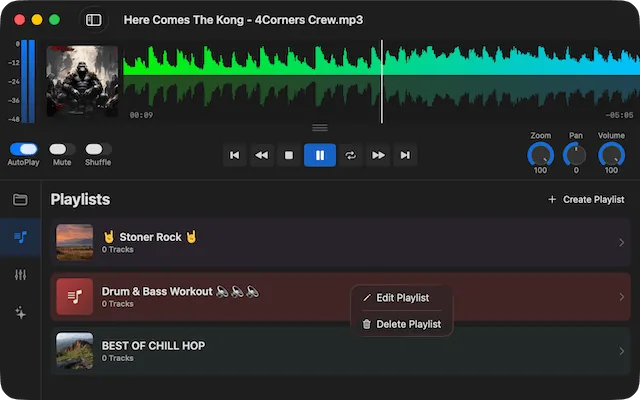Image resolution: width=640 pixels, height=400 pixels.
Task: Click the white playhead line in waveform
Action: 382,81
